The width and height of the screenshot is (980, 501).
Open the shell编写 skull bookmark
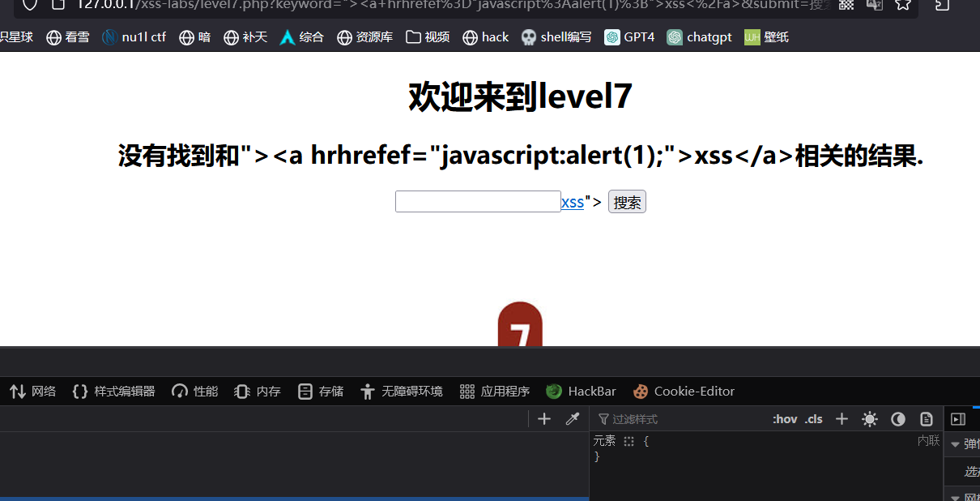pyautogui.click(x=556, y=37)
